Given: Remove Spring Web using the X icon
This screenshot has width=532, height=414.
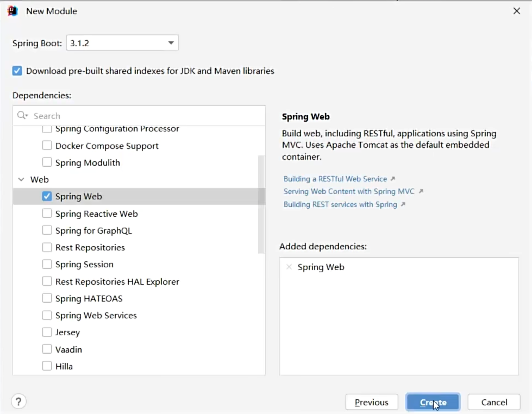Looking at the screenshot, I should pyautogui.click(x=289, y=267).
